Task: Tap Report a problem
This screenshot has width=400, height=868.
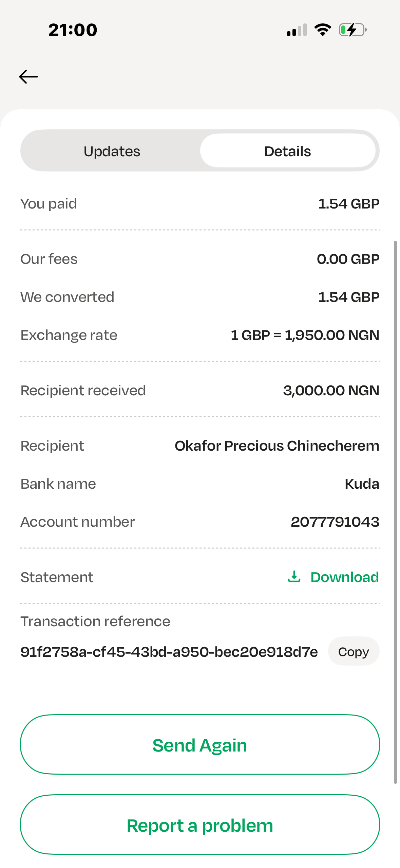Action: (200, 825)
